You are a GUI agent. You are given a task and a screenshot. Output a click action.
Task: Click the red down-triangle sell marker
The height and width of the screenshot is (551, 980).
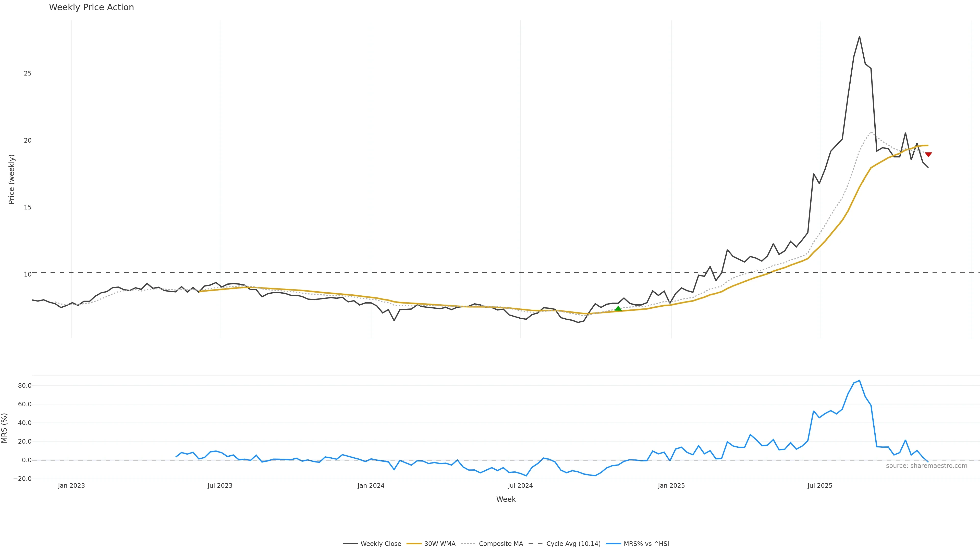[928, 154]
